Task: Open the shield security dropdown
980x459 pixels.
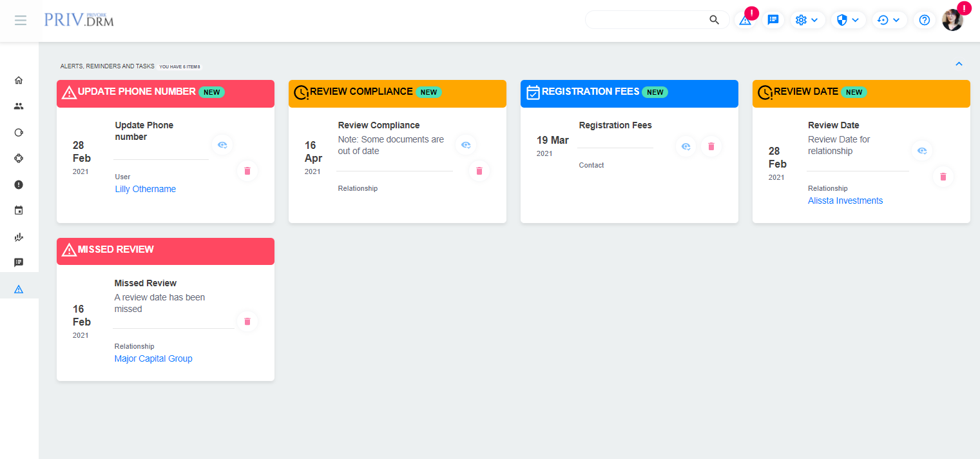Action: [x=847, y=20]
